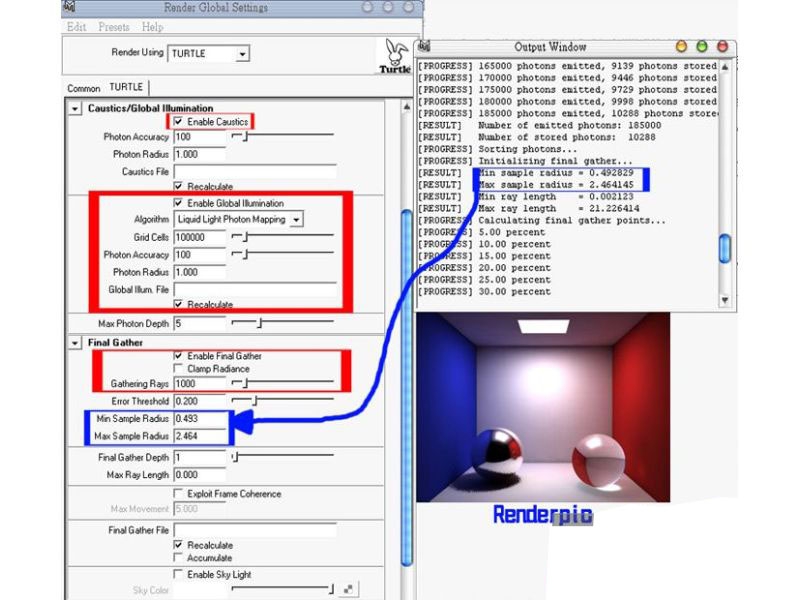
Task: Click the Gathering Rays value field
Action: [199, 384]
